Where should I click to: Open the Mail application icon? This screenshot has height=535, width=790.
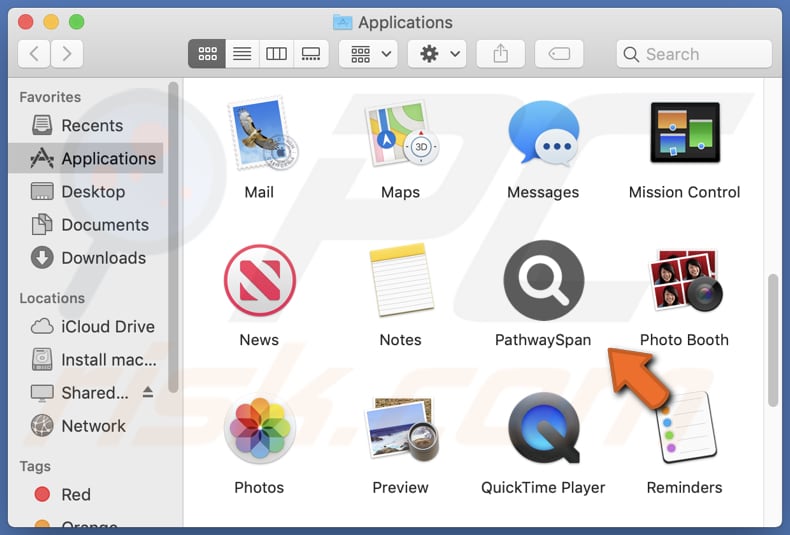click(262, 133)
